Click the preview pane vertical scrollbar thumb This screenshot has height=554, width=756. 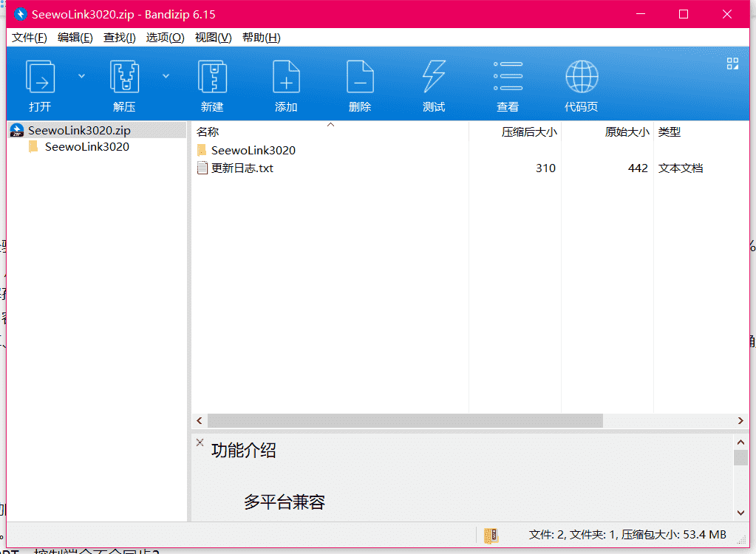click(x=740, y=457)
